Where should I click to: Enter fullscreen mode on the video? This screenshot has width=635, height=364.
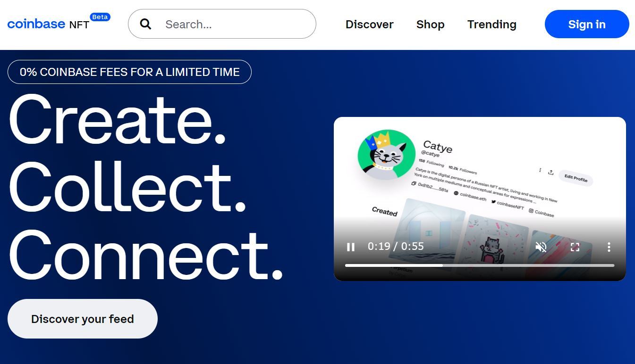tap(575, 247)
